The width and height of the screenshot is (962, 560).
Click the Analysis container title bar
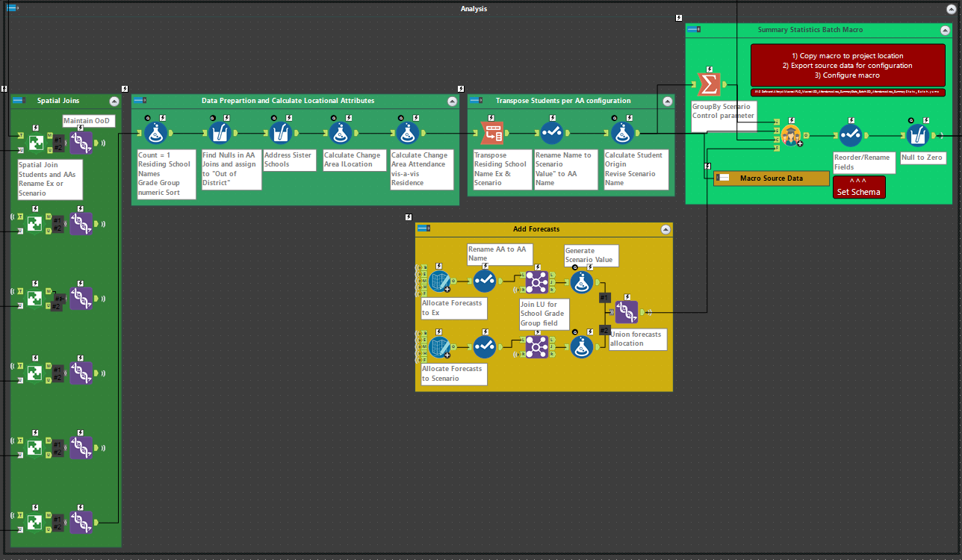point(472,8)
